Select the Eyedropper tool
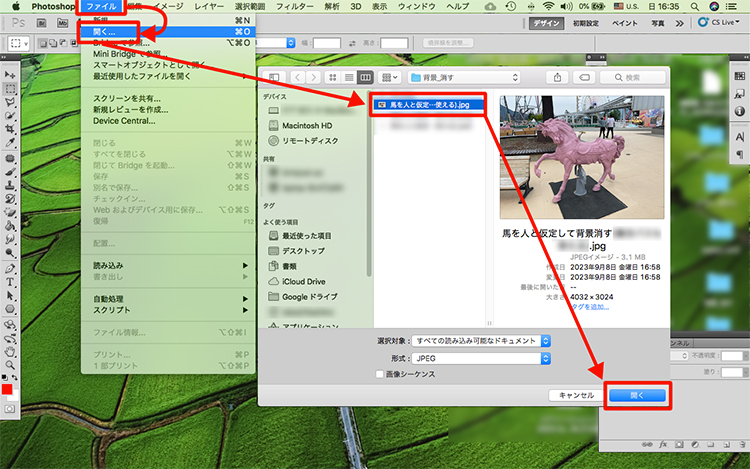The width and height of the screenshot is (750, 469). tap(10, 142)
